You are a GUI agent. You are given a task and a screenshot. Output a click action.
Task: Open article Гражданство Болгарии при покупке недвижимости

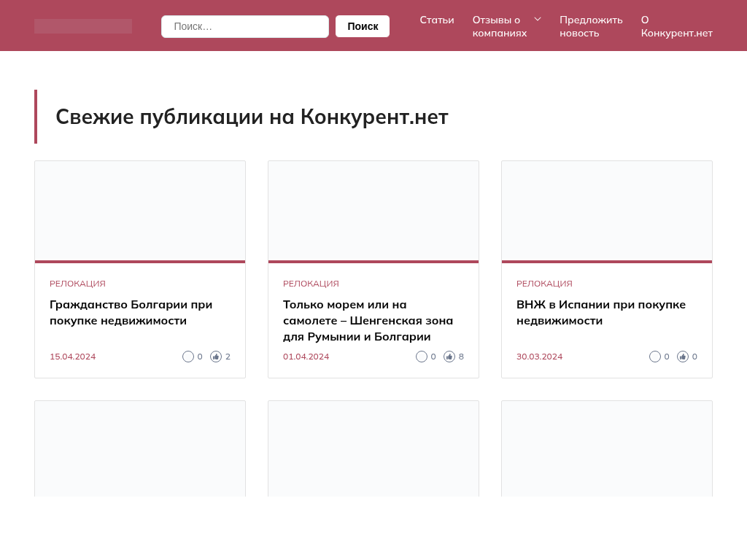tap(131, 313)
